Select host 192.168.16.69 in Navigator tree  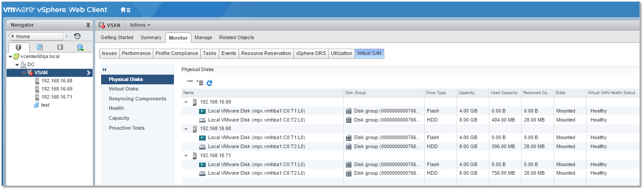pos(57,89)
